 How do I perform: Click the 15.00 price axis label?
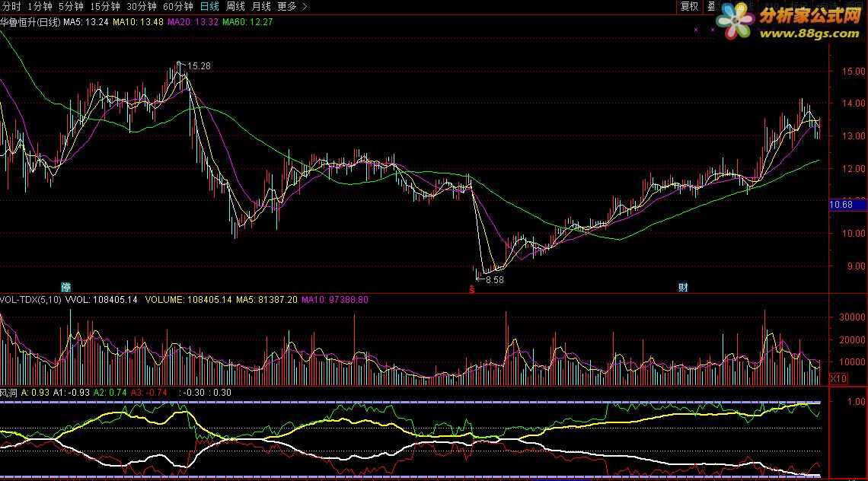[x=853, y=72]
